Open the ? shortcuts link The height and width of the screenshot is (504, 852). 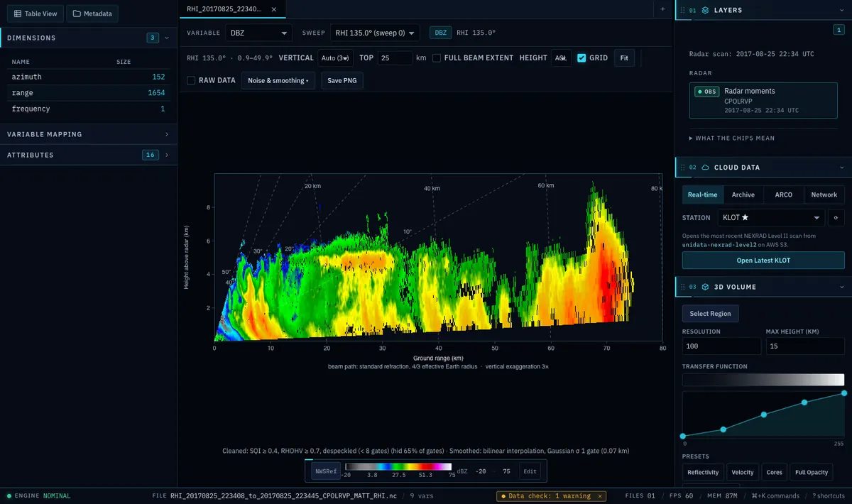829,496
